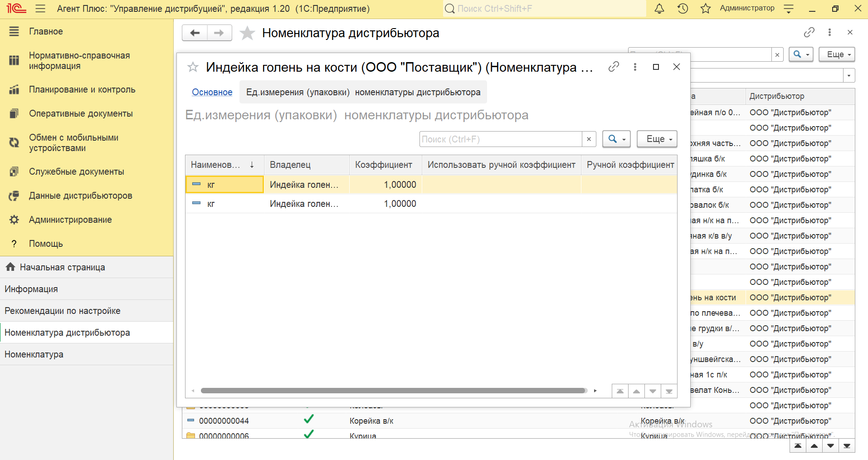Image resolution: width=868 pixels, height=460 pixels.
Task: Click the global search field Ctrl+Shift+F
Action: (x=544, y=9)
